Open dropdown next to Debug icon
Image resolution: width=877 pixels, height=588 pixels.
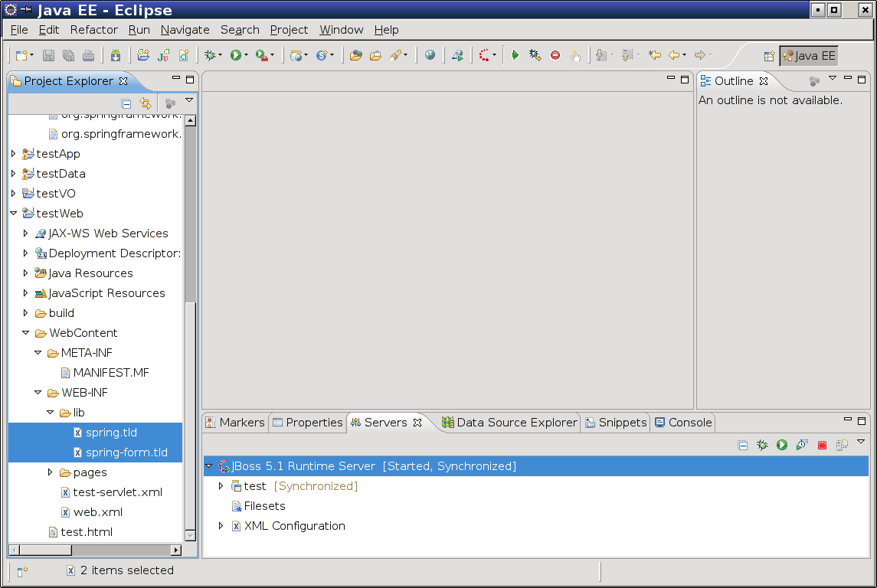click(220, 55)
